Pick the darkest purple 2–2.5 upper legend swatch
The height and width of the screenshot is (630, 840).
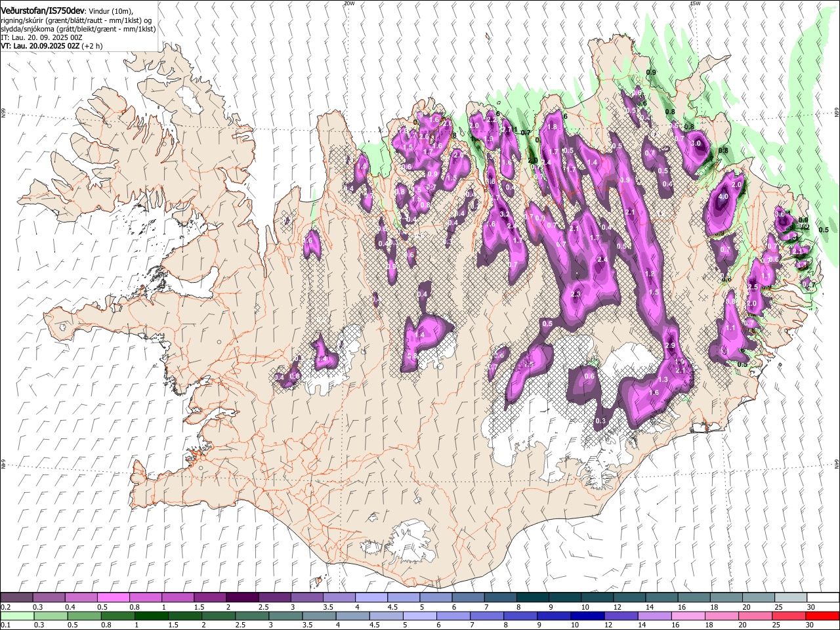point(242,597)
